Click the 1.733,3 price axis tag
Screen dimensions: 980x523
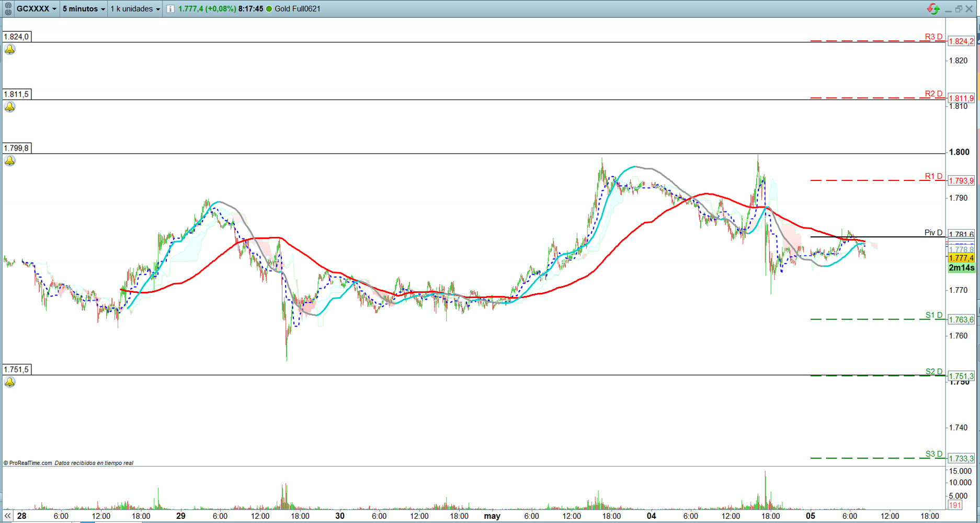[961, 459]
